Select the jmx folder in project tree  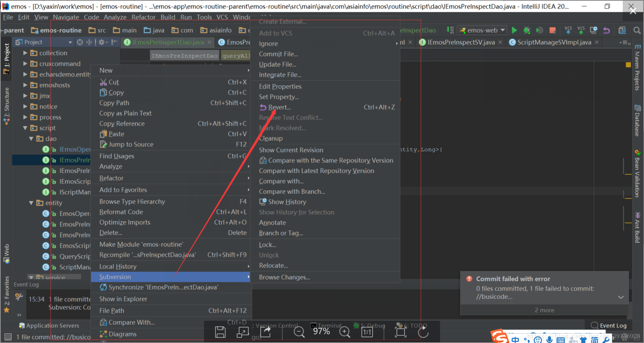point(44,96)
